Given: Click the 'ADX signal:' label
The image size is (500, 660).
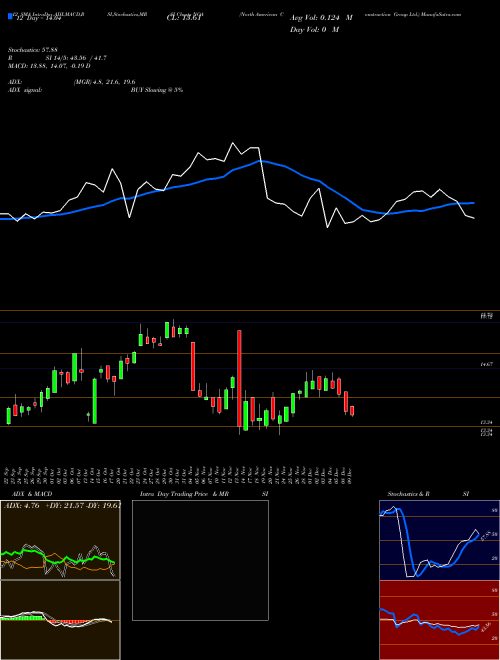Looking at the screenshot, I should pos(25,90).
